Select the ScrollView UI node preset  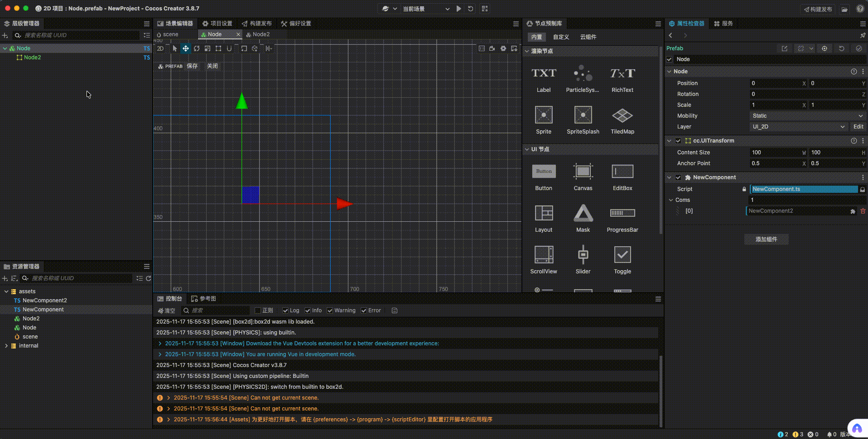[x=544, y=260]
